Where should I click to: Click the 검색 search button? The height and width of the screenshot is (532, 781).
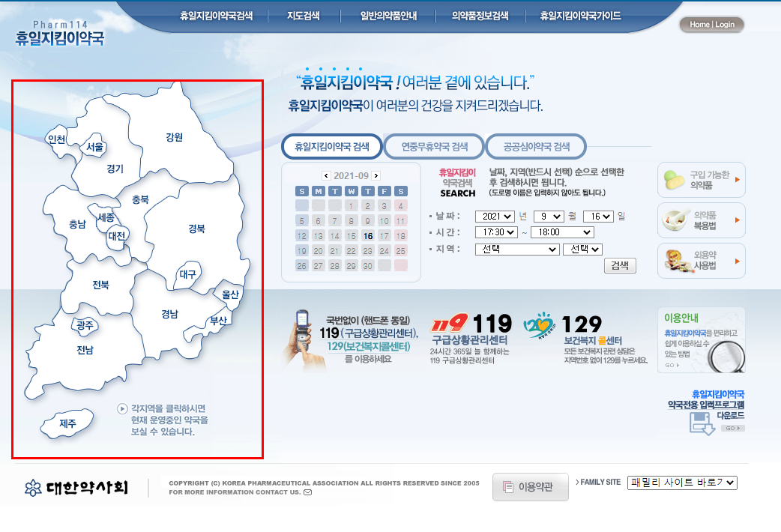pyautogui.click(x=620, y=265)
